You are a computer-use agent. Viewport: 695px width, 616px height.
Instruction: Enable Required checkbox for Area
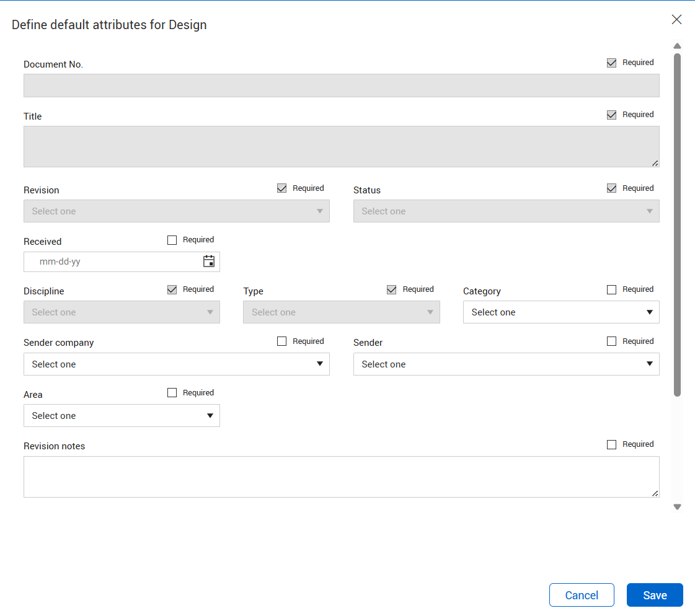click(x=172, y=393)
